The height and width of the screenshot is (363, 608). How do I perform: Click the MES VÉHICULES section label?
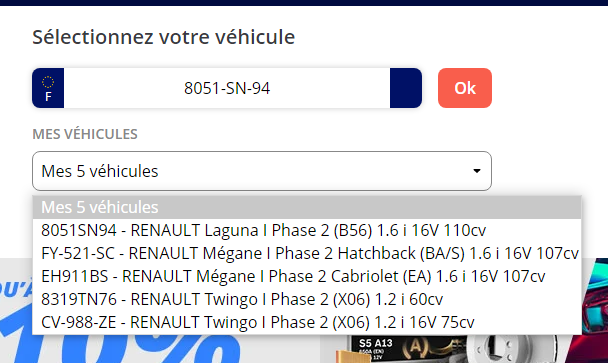[85, 134]
